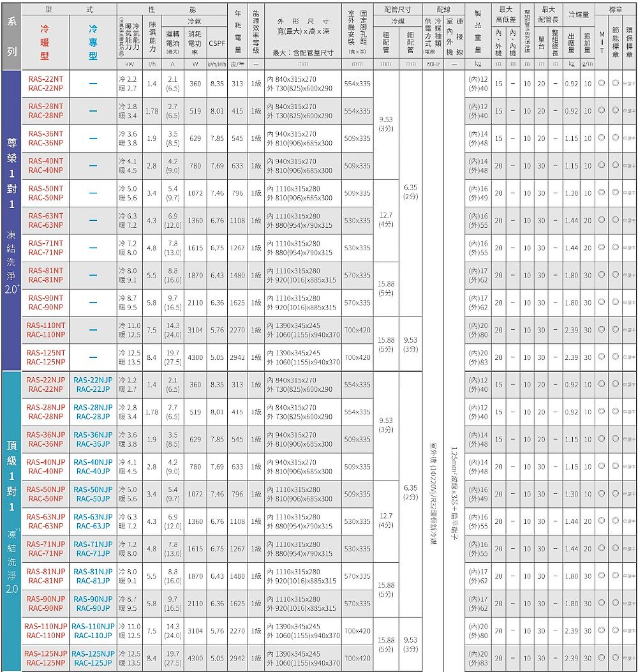Click the 環保標章 column header
This screenshot has width=638, height=672.
coord(630,42)
